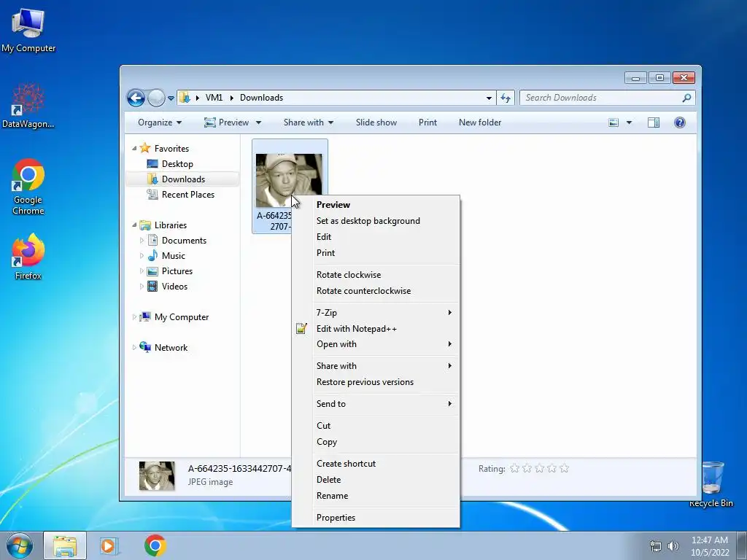Choose Preview in the context menu
Viewport: 747px width, 560px height.
[376, 205]
